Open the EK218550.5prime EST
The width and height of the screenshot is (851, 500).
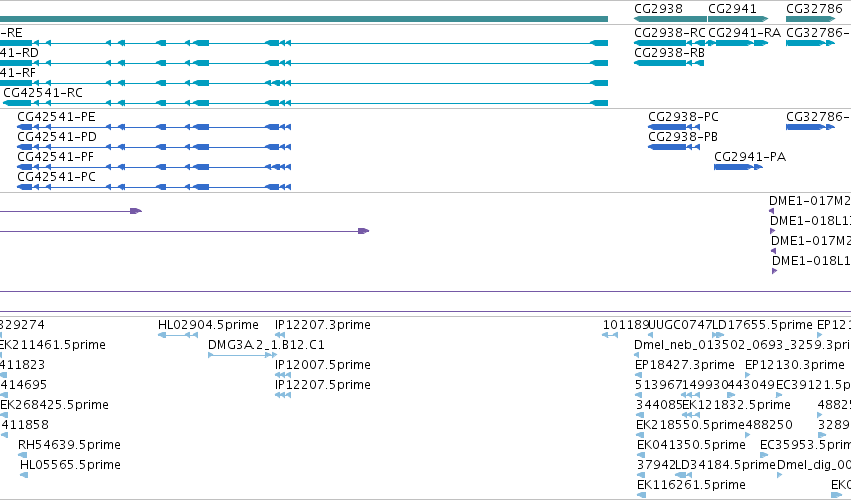tap(690, 425)
